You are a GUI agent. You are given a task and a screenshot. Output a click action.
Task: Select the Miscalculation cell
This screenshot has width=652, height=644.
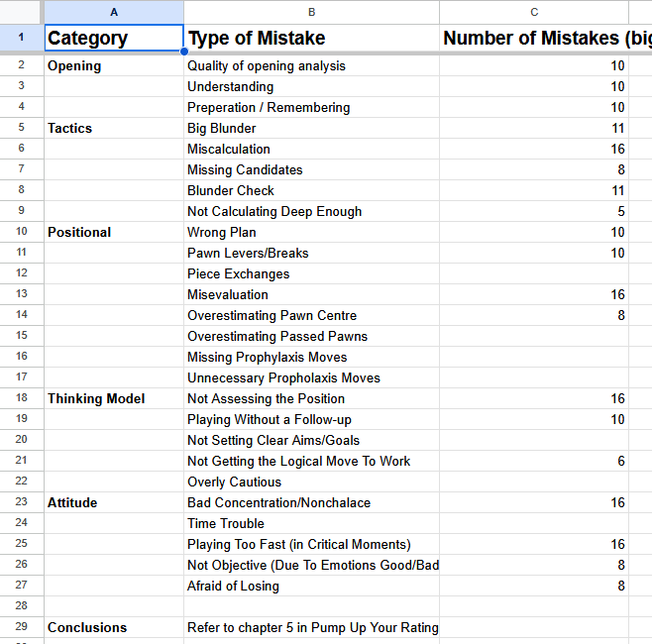click(x=311, y=149)
